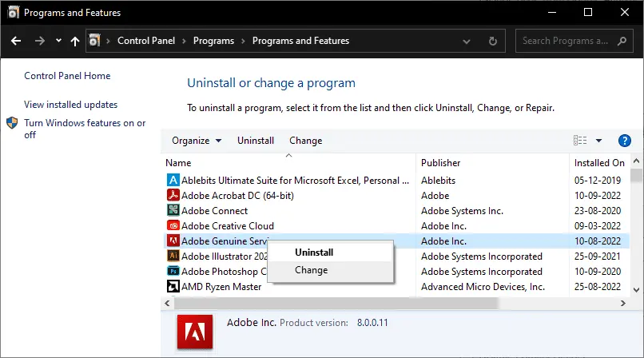Click the Search Programs and Features box
This screenshot has height=358, width=644.
tap(569, 41)
